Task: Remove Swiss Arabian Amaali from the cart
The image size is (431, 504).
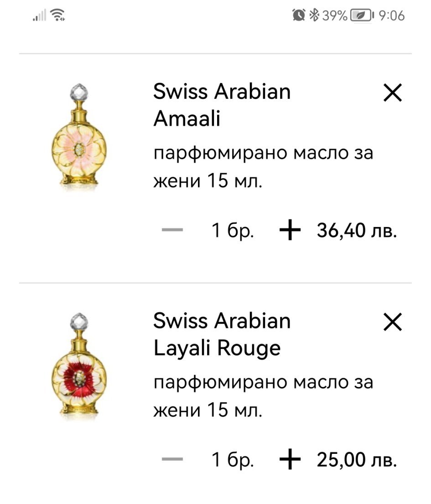Action: click(x=392, y=94)
